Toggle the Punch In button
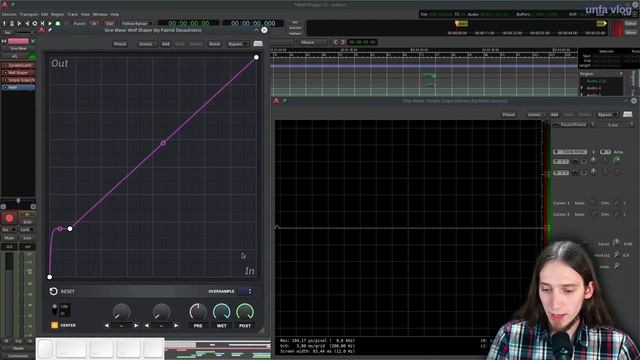Screen dimensions: 640x360 94,24
